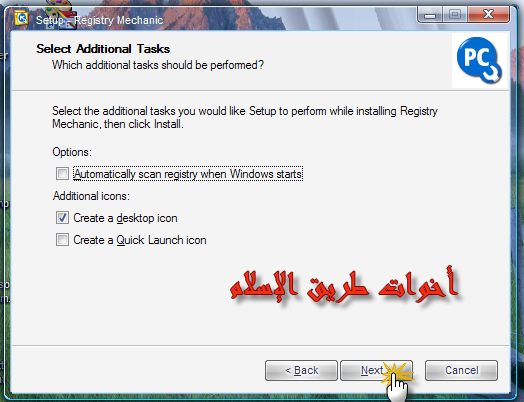Click the 'Setup - Registry Mechanic' title bar text
The height and width of the screenshot is (402, 524).
click(x=100, y=20)
